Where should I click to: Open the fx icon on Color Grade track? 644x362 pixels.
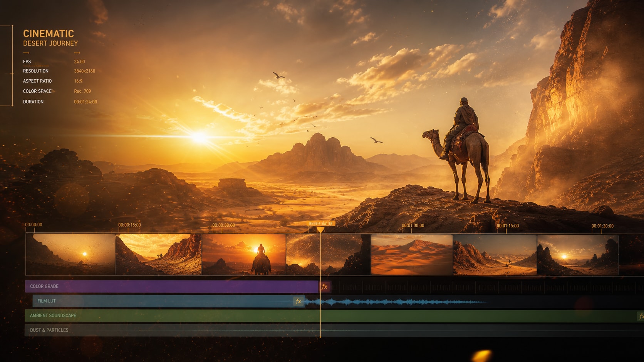[324, 287]
